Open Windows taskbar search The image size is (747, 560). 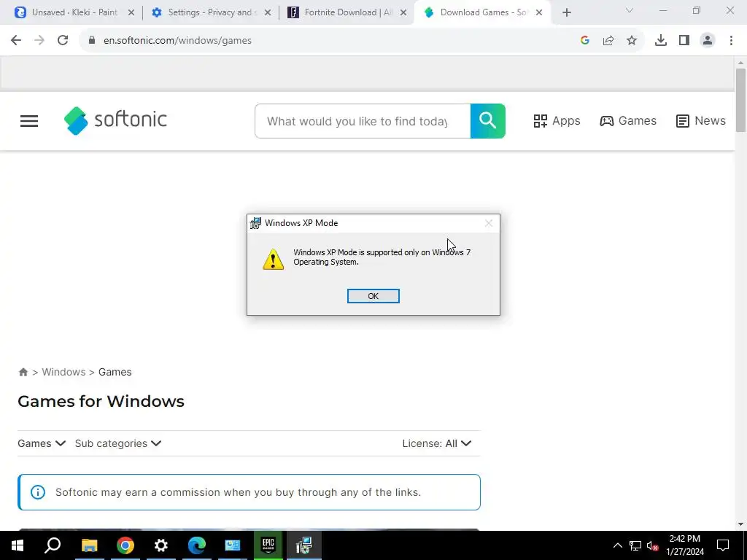tap(53, 545)
